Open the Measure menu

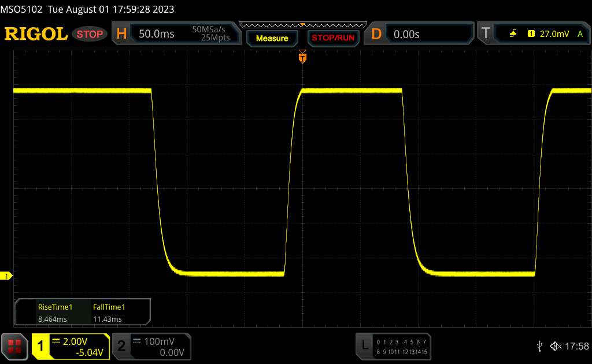pyautogui.click(x=272, y=38)
